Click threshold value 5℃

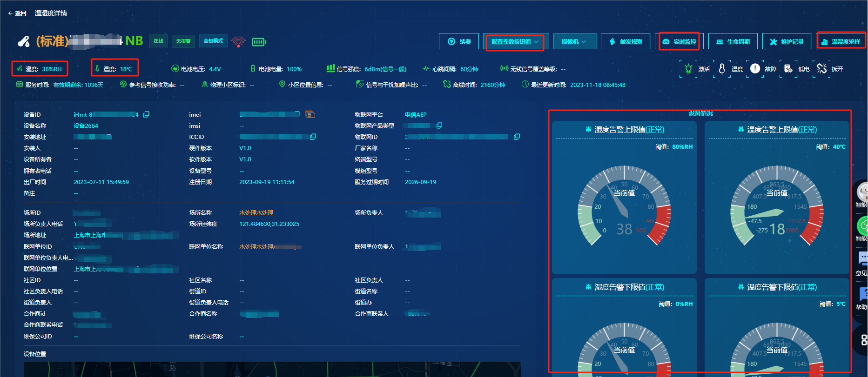841,304
